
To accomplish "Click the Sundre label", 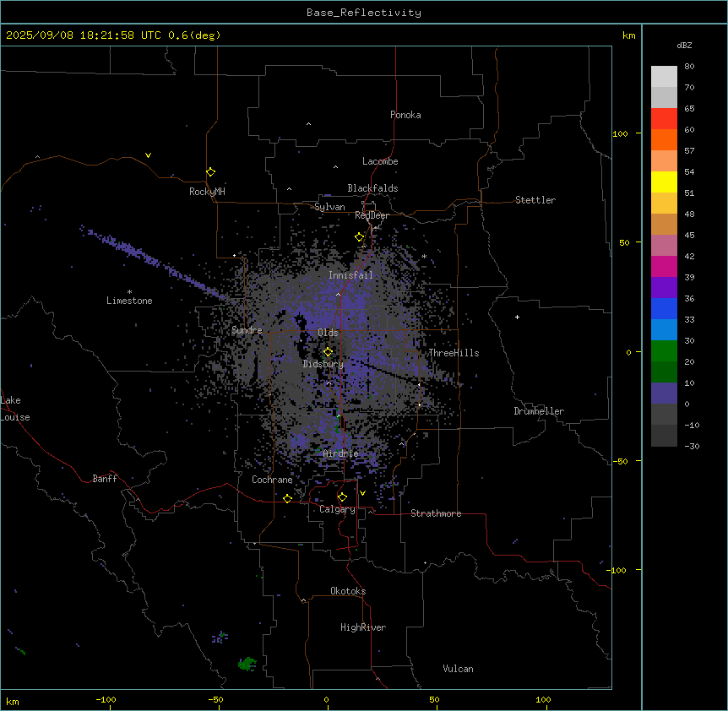I will pos(247,330).
